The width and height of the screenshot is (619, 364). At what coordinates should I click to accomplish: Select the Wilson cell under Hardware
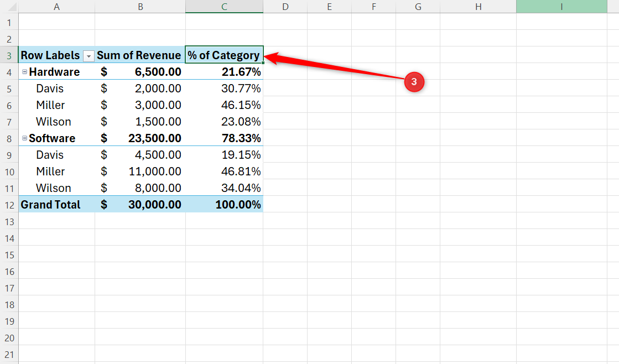57,122
